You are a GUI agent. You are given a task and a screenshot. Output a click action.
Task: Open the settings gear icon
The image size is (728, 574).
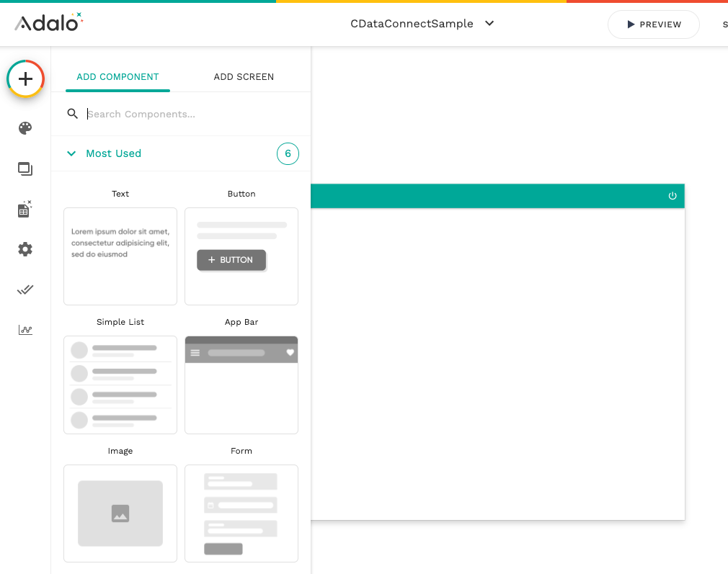pos(25,249)
